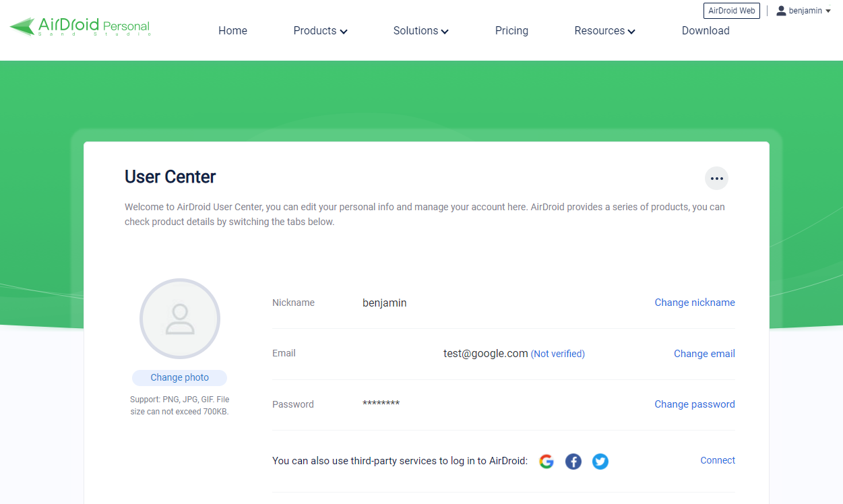
Task: Click the third-party services login text
Action: pyautogui.click(x=400, y=461)
